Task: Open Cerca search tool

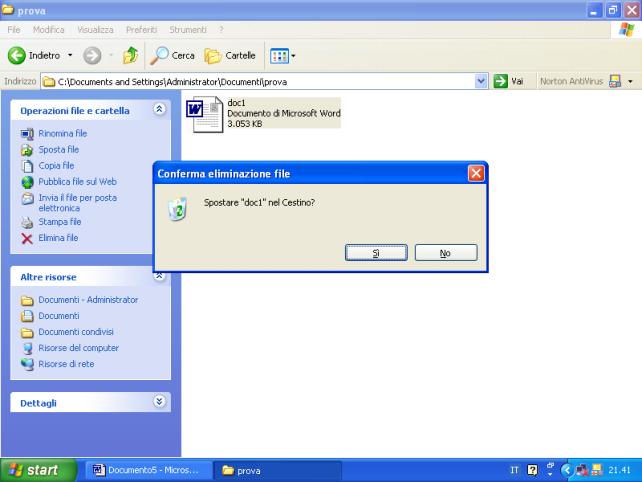Action: click(x=172, y=55)
